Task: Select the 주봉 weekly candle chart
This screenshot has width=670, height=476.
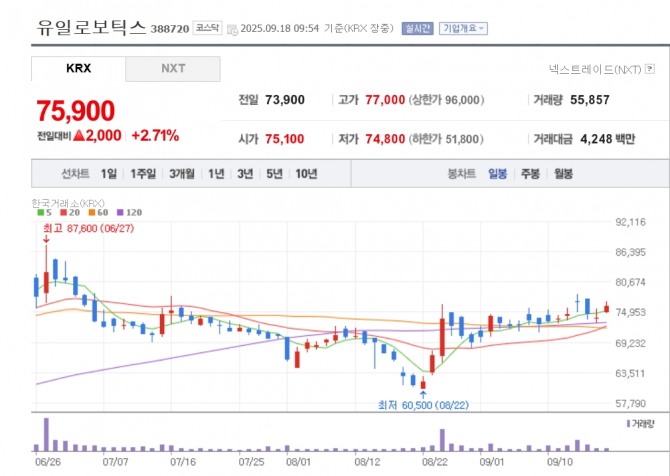Action: (x=530, y=174)
